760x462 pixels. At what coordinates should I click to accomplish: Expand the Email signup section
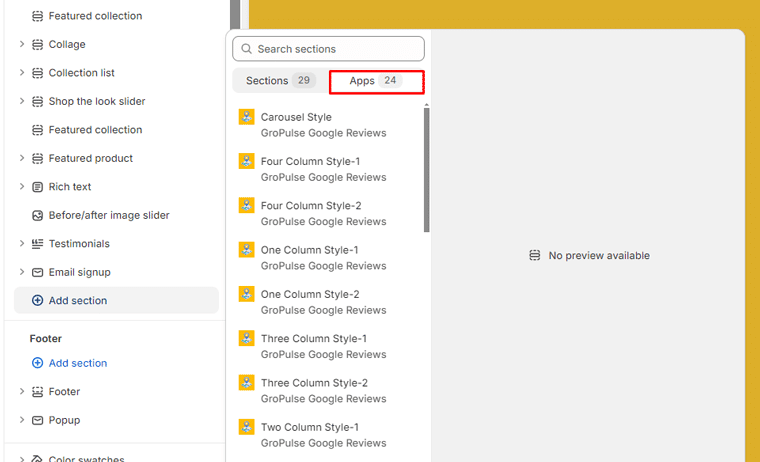(x=22, y=272)
